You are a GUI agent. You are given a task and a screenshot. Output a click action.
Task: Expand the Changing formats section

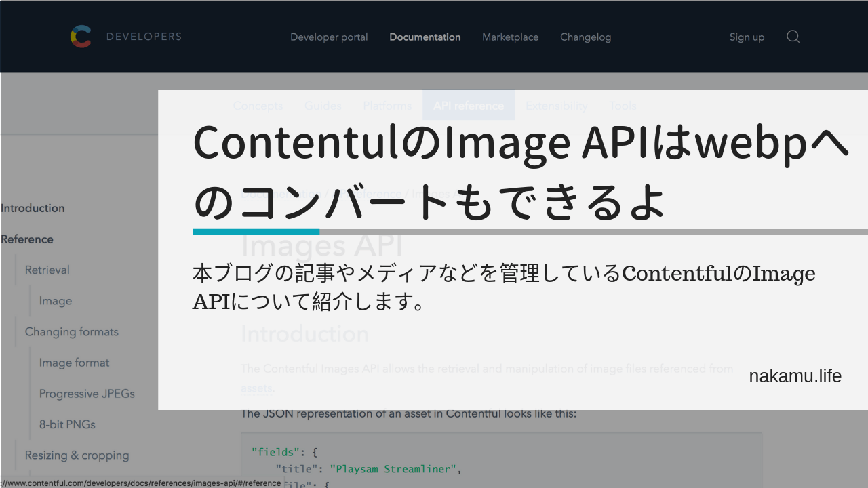click(x=71, y=331)
